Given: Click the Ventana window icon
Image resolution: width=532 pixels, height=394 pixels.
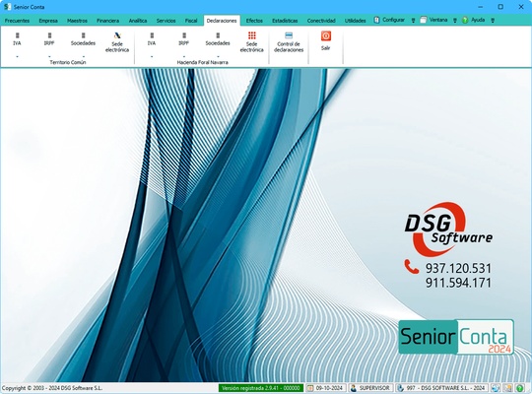Looking at the screenshot, I should pyautogui.click(x=424, y=20).
